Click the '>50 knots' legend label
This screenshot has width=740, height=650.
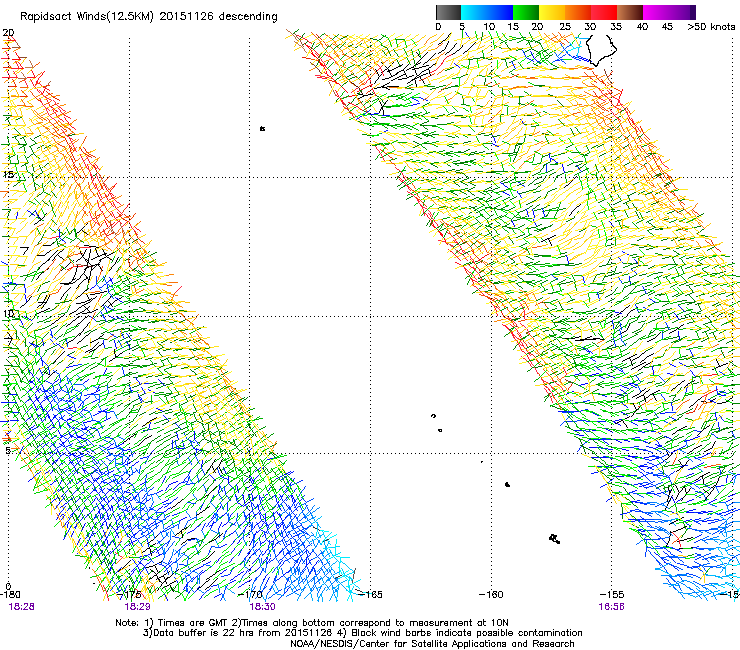click(711, 27)
